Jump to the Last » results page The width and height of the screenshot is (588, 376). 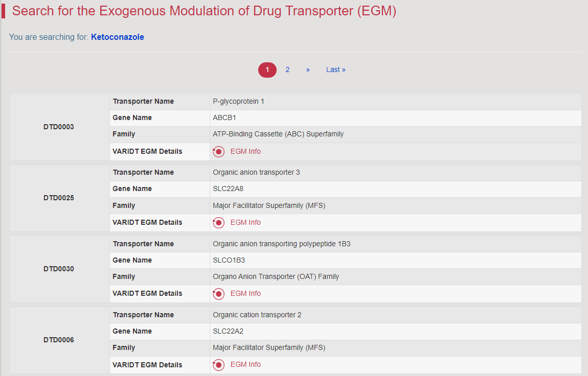335,69
